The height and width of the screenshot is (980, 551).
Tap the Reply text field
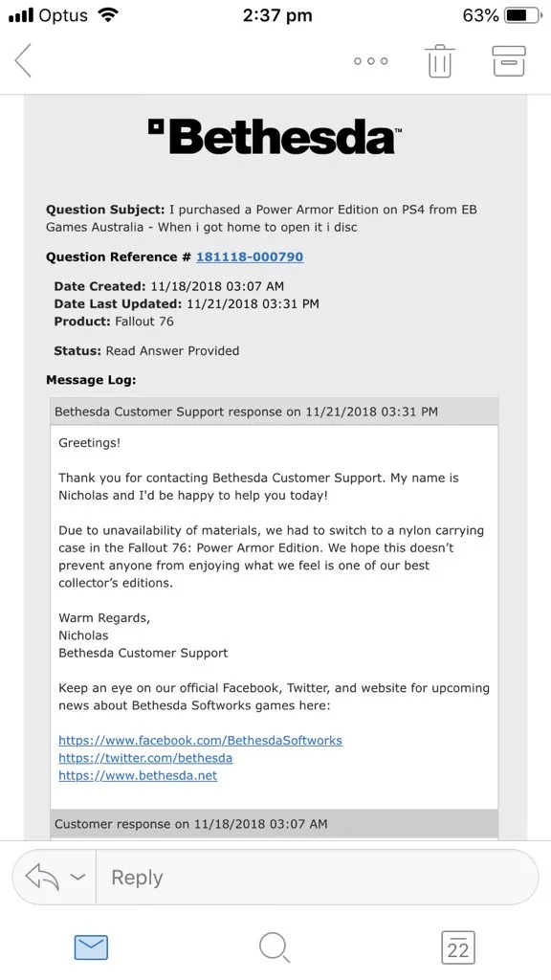click(318, 878)
